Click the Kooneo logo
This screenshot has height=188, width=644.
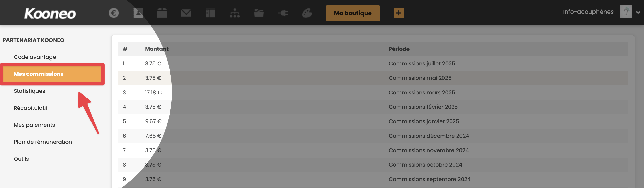(x=50, y=13)
